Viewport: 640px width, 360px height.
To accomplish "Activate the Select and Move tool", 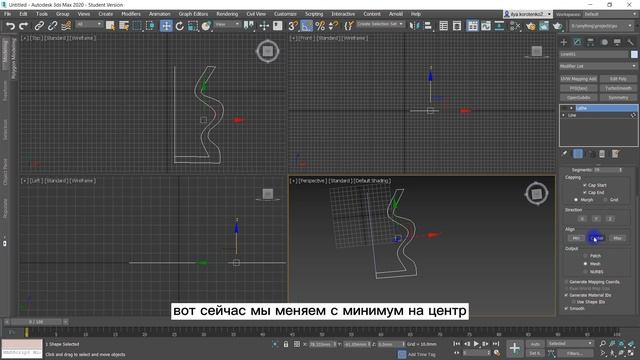I will (166, 26).
